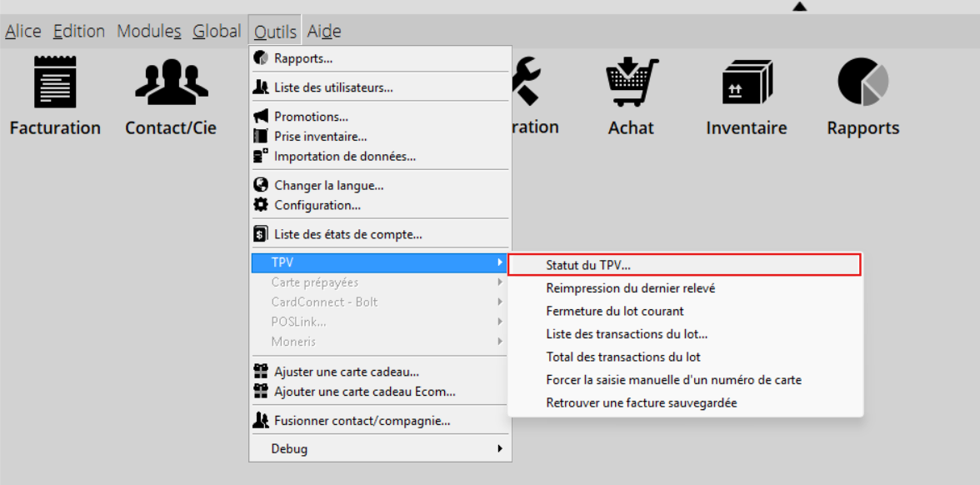Click Ajuster une carte cadeau... entry

click(346, 372)
